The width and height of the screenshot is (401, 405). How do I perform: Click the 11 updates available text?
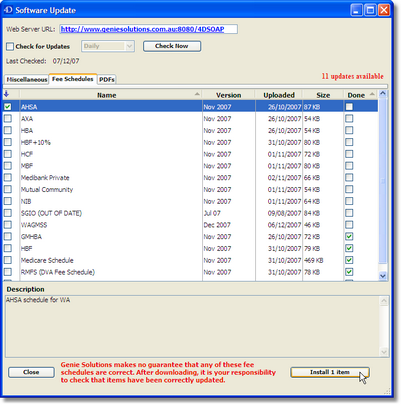click(353, 76)
